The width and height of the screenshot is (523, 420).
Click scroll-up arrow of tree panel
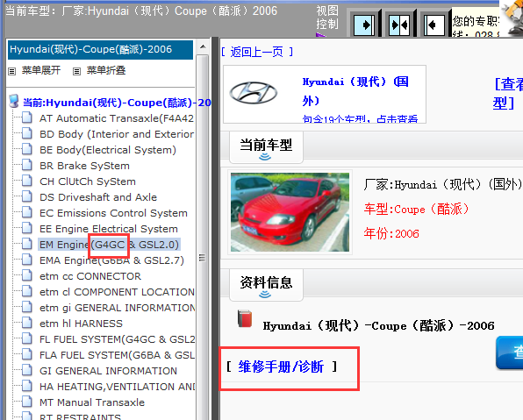pyautogui.click(x=202, y=47)
